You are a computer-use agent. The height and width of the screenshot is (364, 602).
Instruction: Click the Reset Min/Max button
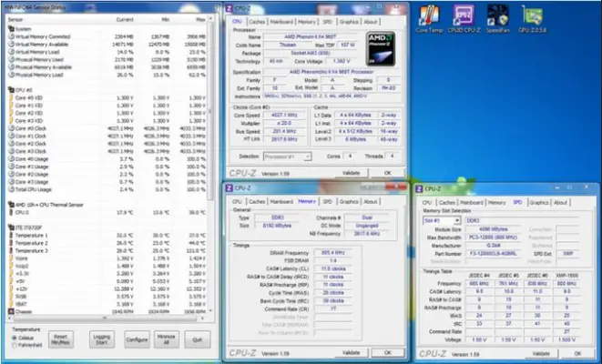click(x=61, y=339)
